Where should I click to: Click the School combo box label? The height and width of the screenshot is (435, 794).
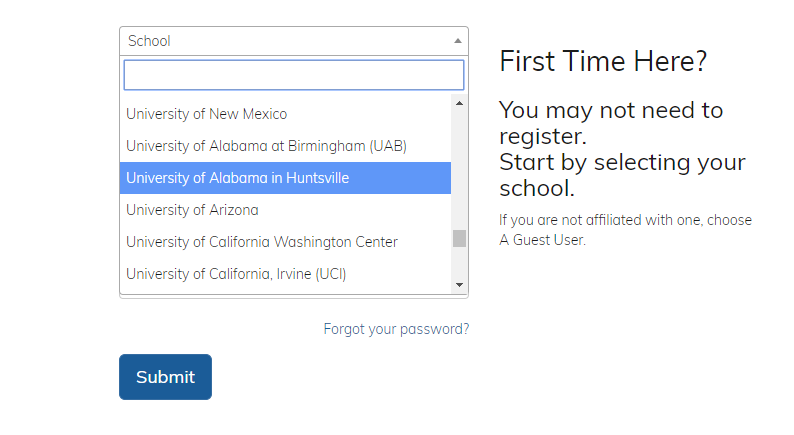pyautogui.click(x=149, y=41)
